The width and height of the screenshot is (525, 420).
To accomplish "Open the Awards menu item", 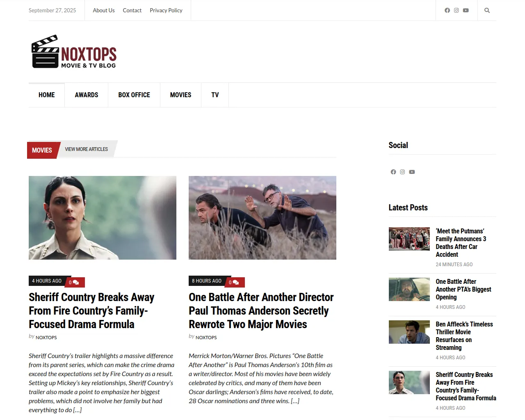I will point(87,95).
